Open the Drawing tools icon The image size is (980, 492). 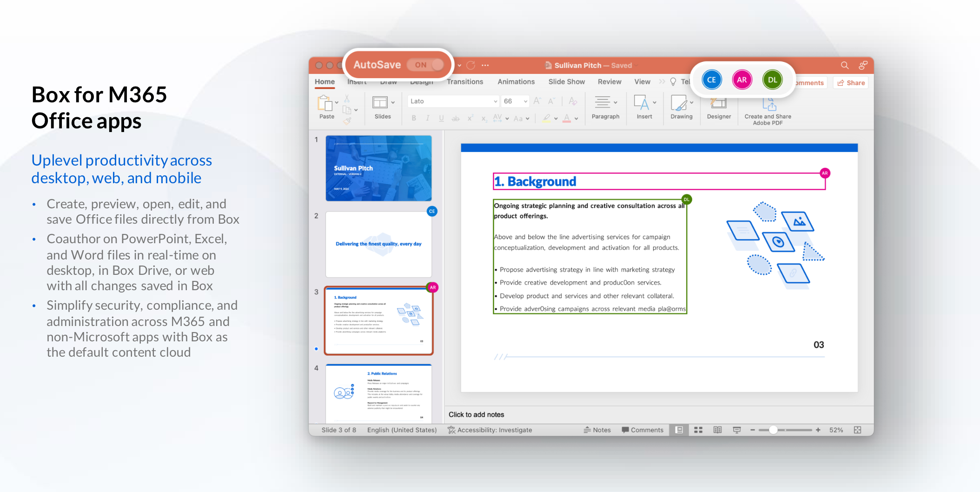tap(678, 102)
